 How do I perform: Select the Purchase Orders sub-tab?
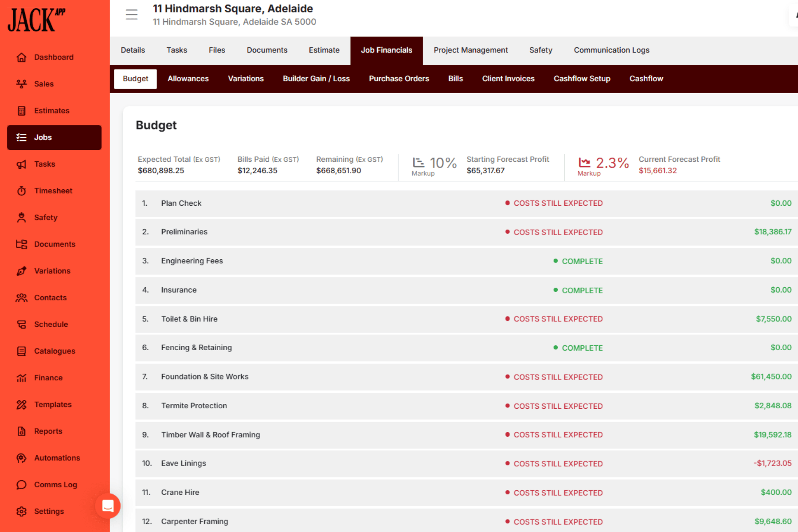pos(399,78)
